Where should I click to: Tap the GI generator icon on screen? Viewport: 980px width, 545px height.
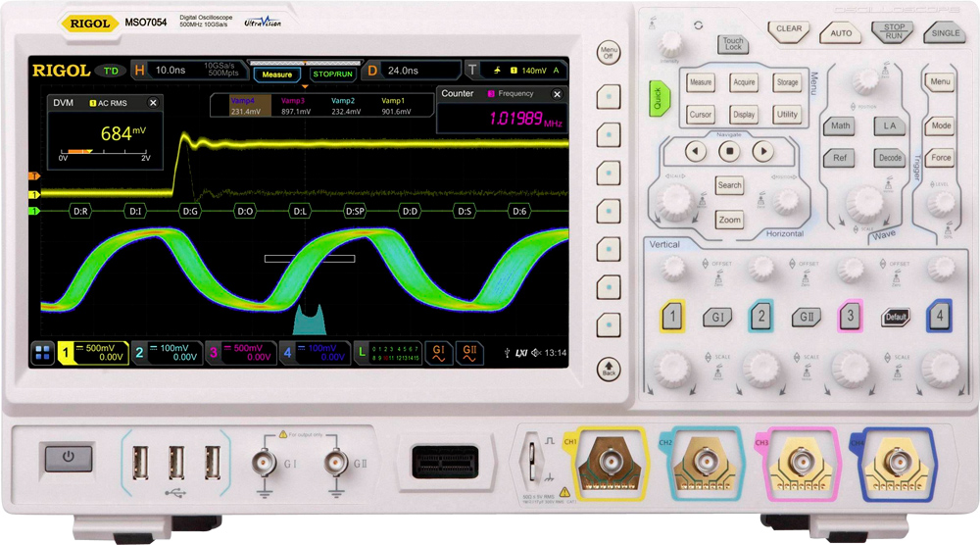click(x=439, y=353)
